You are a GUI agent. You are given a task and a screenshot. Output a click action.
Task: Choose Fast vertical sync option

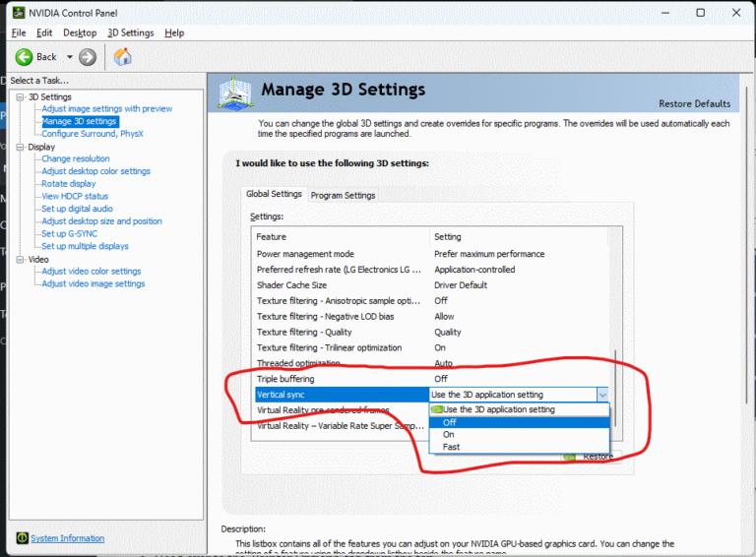(452, 447)
